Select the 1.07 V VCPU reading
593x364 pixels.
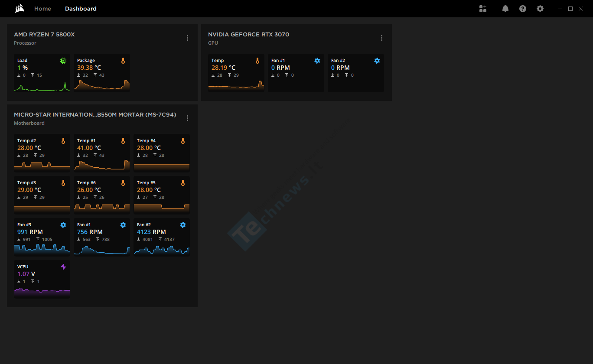tap(26, 274)
